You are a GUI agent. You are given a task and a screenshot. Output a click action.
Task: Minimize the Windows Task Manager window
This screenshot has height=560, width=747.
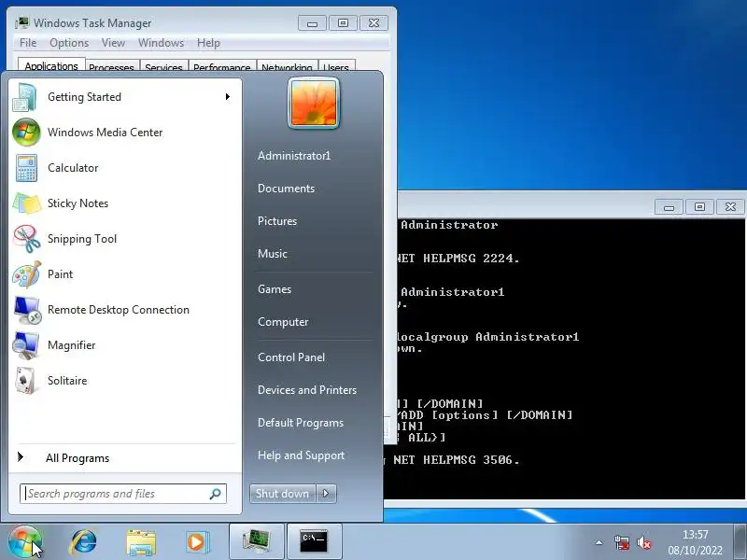(x=312, y=23)
